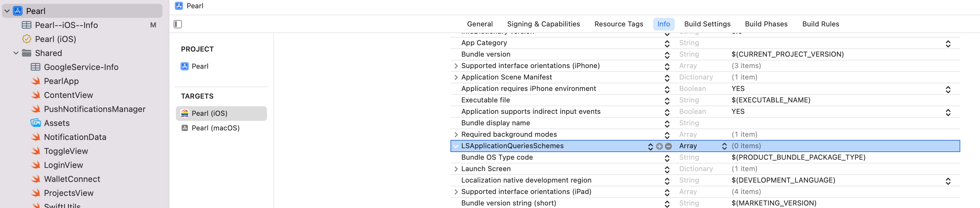Open the Pearl (iOS) entitlements file
This screenshot has width=980, height=208.
pyautogui.click(x=55, y=39)
